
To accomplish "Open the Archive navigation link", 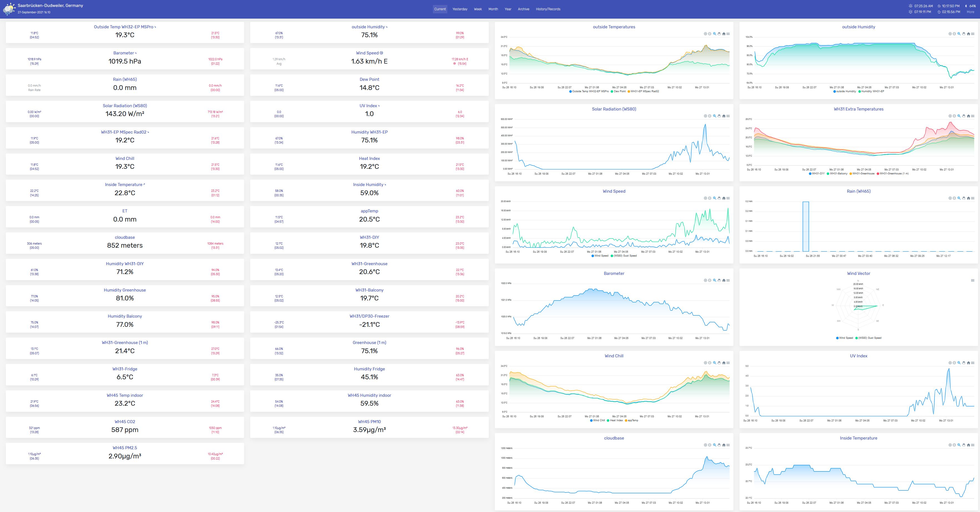I will 523,9.
